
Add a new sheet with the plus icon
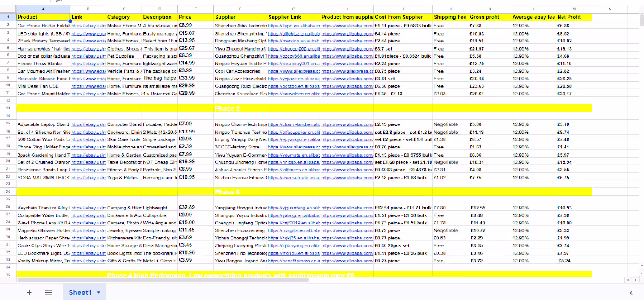coord(29,292)
